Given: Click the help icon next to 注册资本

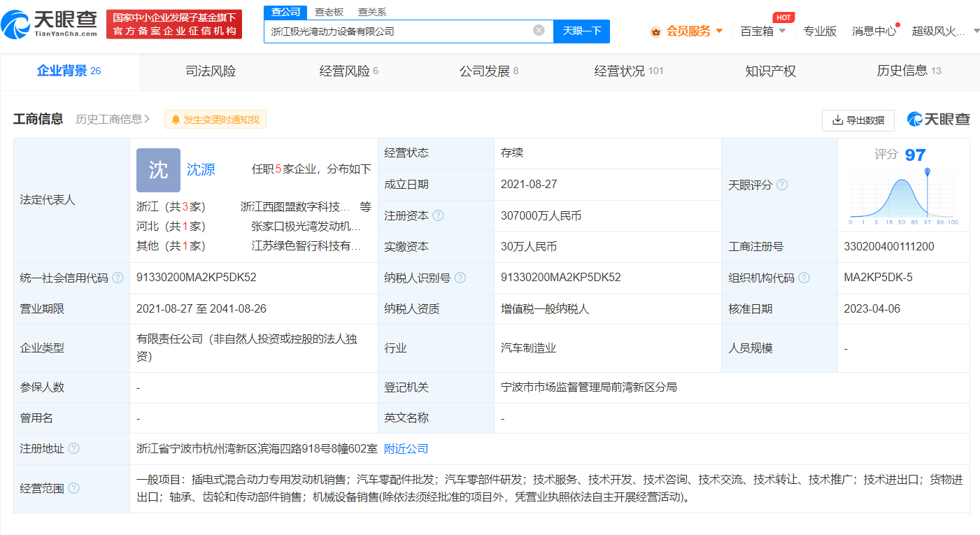Looking at the screenshot, I should click(x=437, y=216).
